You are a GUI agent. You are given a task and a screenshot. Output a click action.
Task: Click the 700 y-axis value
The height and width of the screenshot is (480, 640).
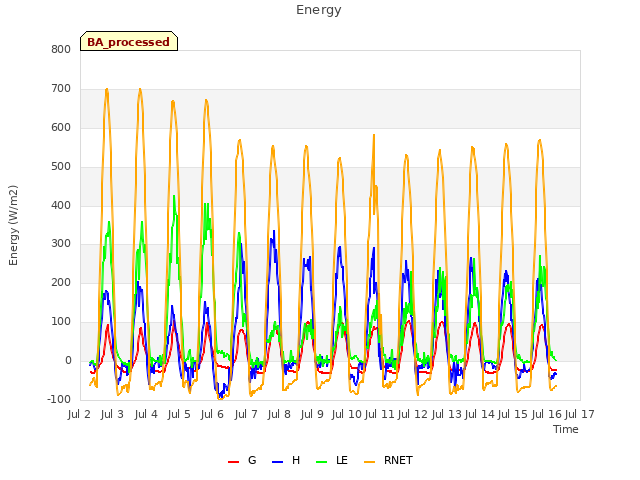[x=61, y=89]
